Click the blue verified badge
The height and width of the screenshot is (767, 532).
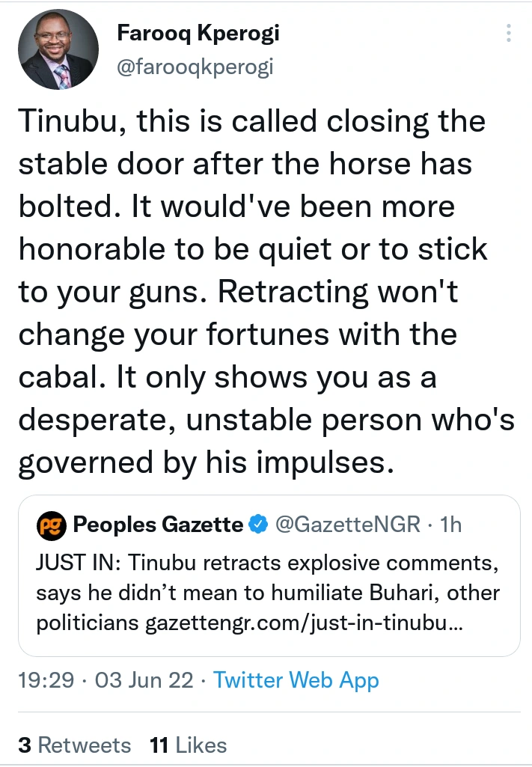pos(258,525)
